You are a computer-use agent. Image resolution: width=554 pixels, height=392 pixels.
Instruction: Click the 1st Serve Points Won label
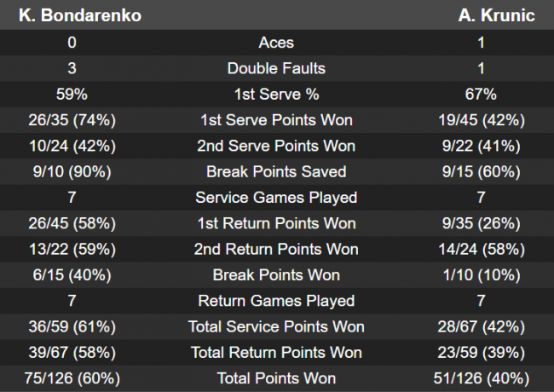coord(276,120)
